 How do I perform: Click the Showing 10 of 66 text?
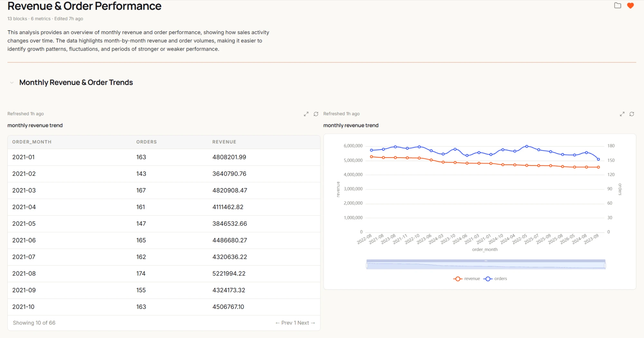click(34, 323)
